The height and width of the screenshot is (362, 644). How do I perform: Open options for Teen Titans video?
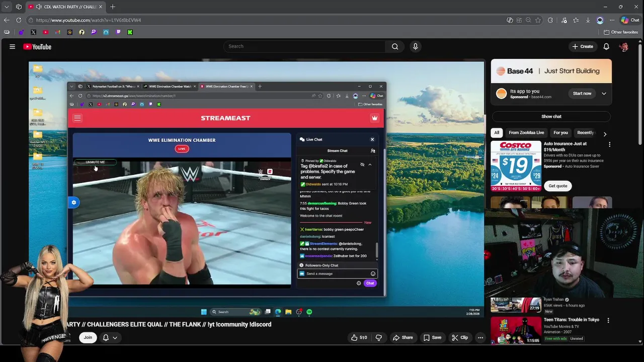(608, 320)
